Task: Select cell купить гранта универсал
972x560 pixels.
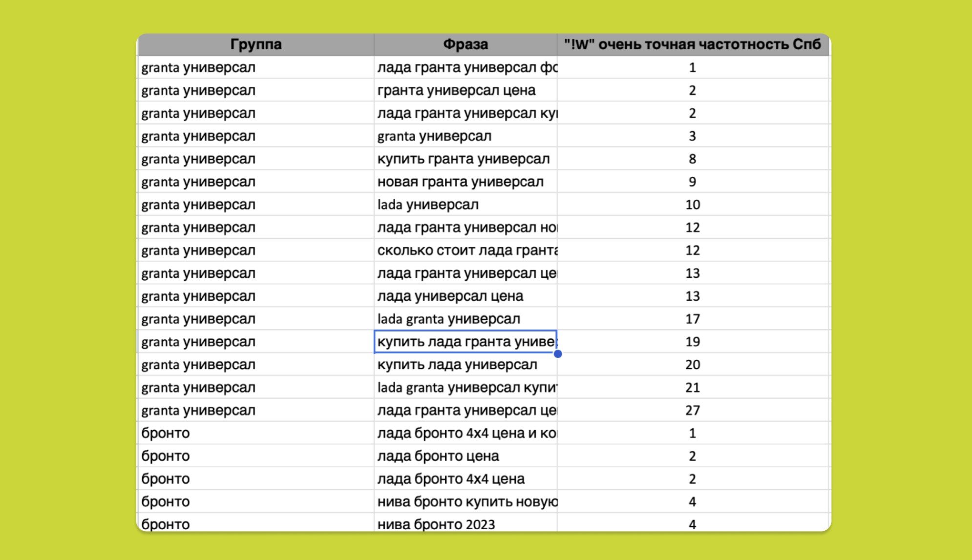Action: [463, 159]
